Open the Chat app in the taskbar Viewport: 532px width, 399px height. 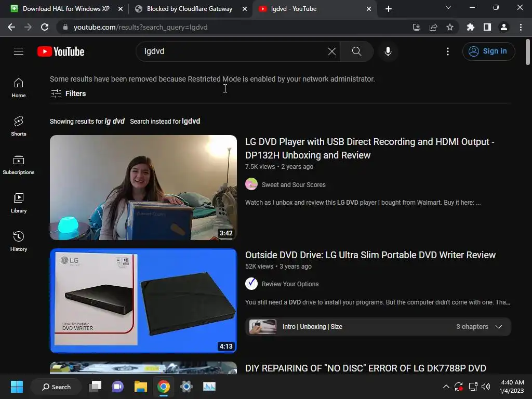[x=118, y=387]
